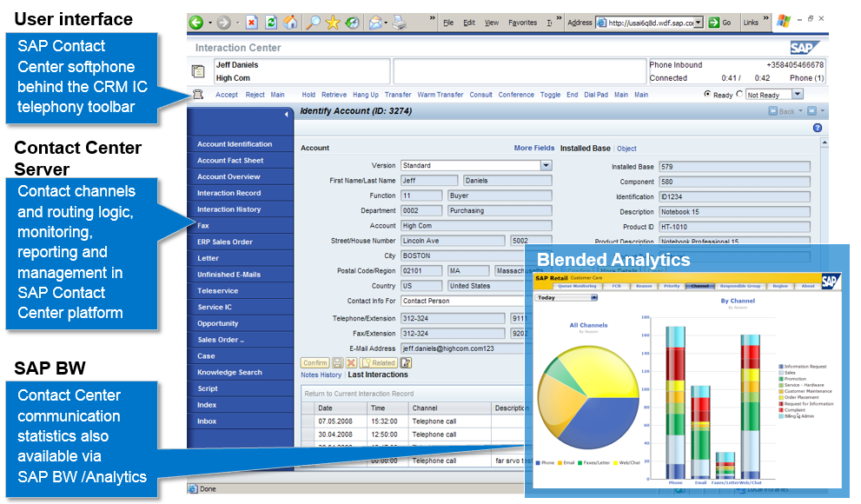Image resolution: width=861 pixels, height=504 pixels.
Task: Open Knowledge Search in sidebar
Action: 229,372
